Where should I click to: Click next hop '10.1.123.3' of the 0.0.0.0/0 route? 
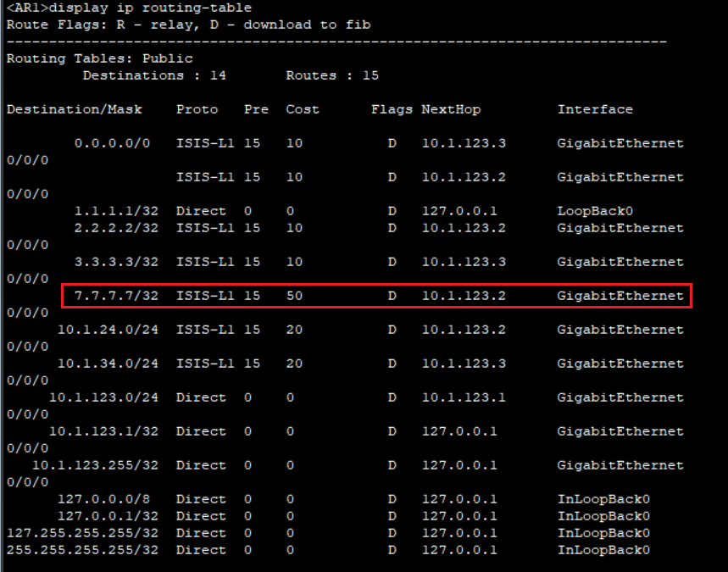pos(464,143)
